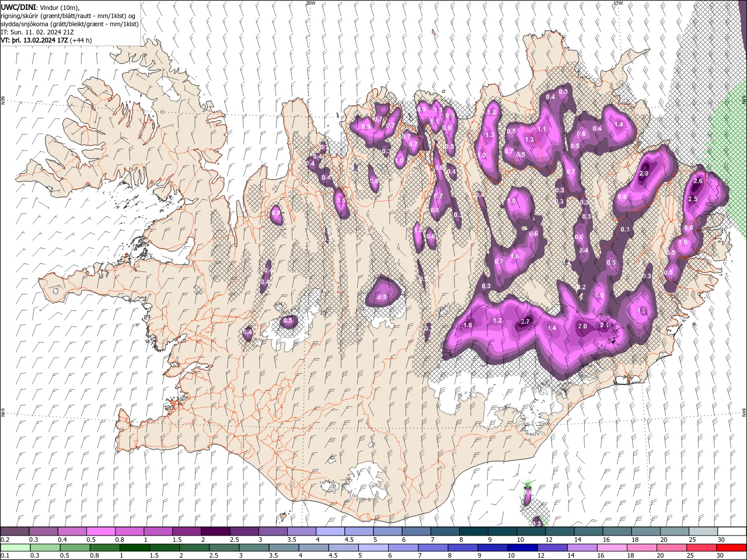Click the bright red 30 rain legend swatch
747x560 pixels.
731,548
